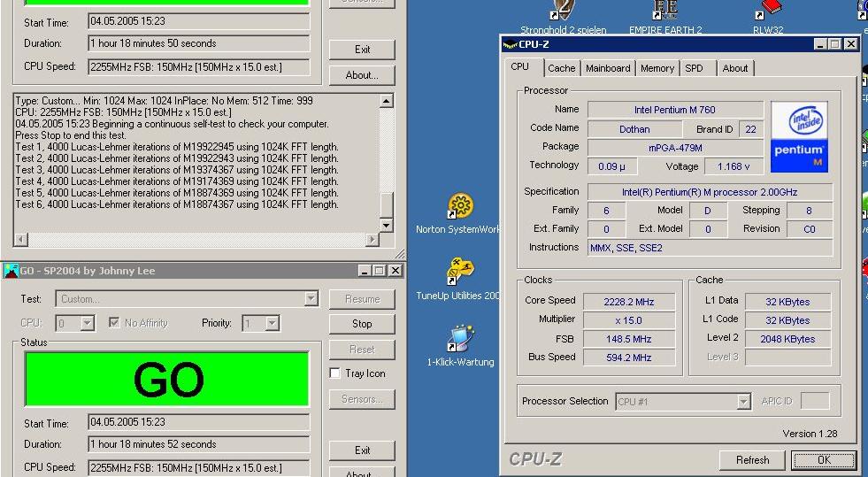The height and width of the screenshot is (477, 868).
Task: Close the CPU-Z window
Action: point(851,43)
